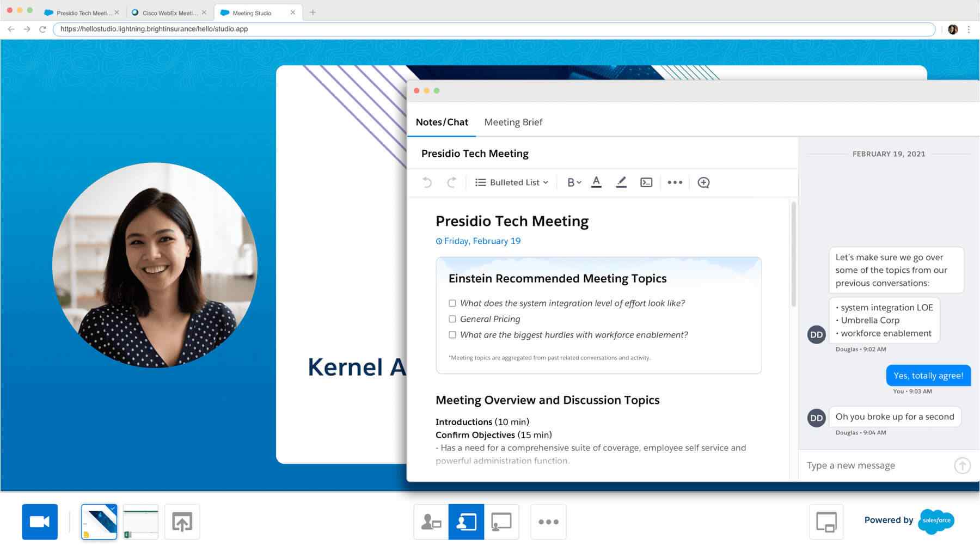Open more formatting options ellipsis
The width and height of the screenshot is (980, 551).
tap(675, 182)
